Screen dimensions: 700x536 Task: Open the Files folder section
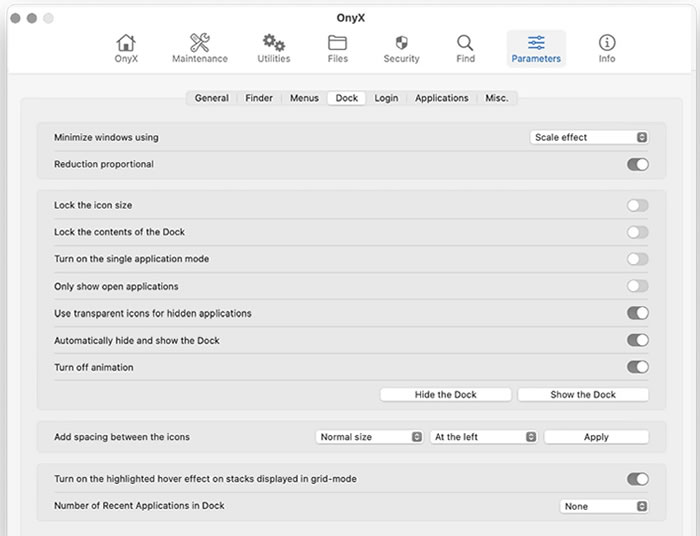pos(338,49)
